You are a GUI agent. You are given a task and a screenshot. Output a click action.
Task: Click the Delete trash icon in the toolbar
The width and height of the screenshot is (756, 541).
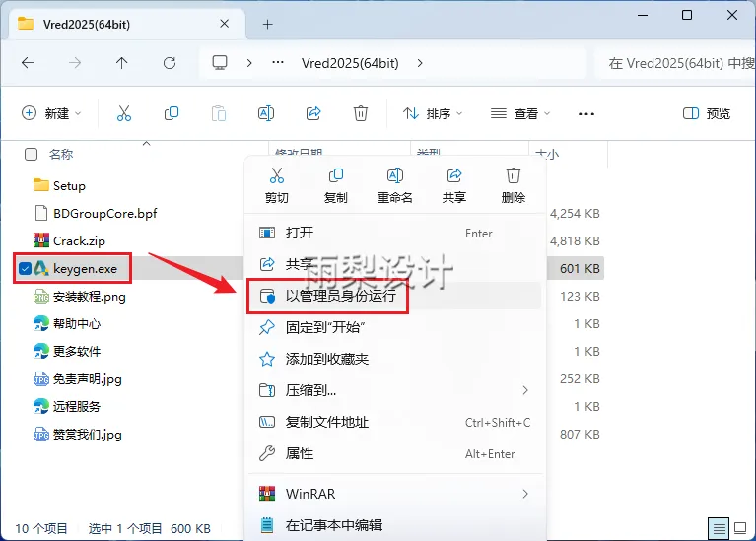coord(361,113)
